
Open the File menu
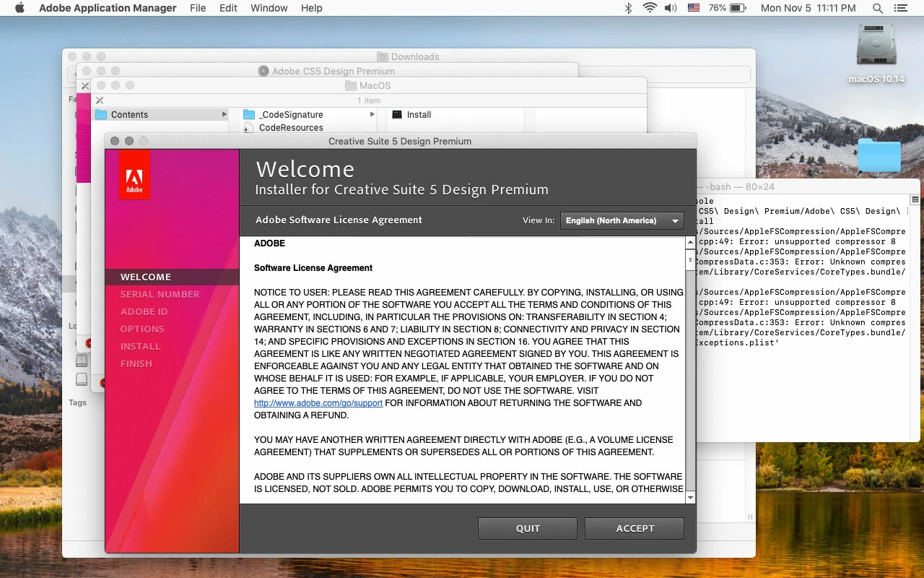[x=198, y=8]
